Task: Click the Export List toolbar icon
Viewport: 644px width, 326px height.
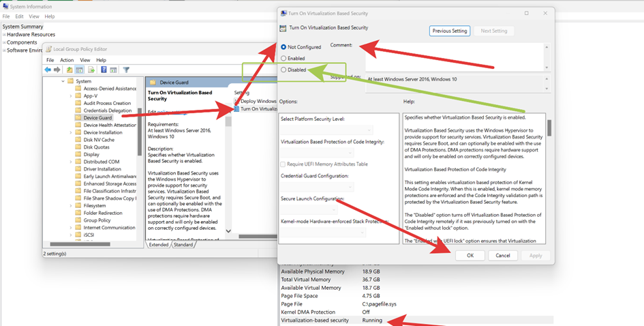Action: tap(91, 70)
